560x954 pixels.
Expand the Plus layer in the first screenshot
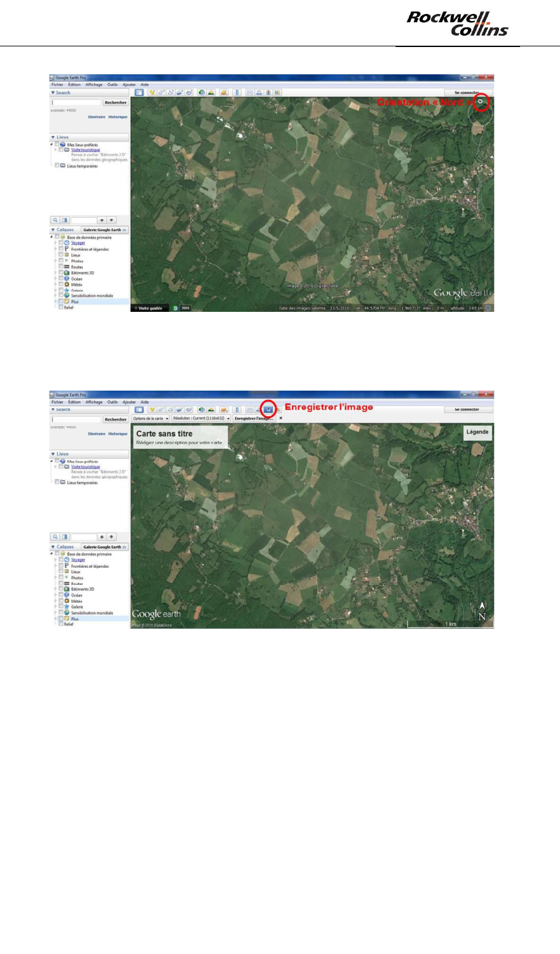pyautogui.click(x=55, y=301)
